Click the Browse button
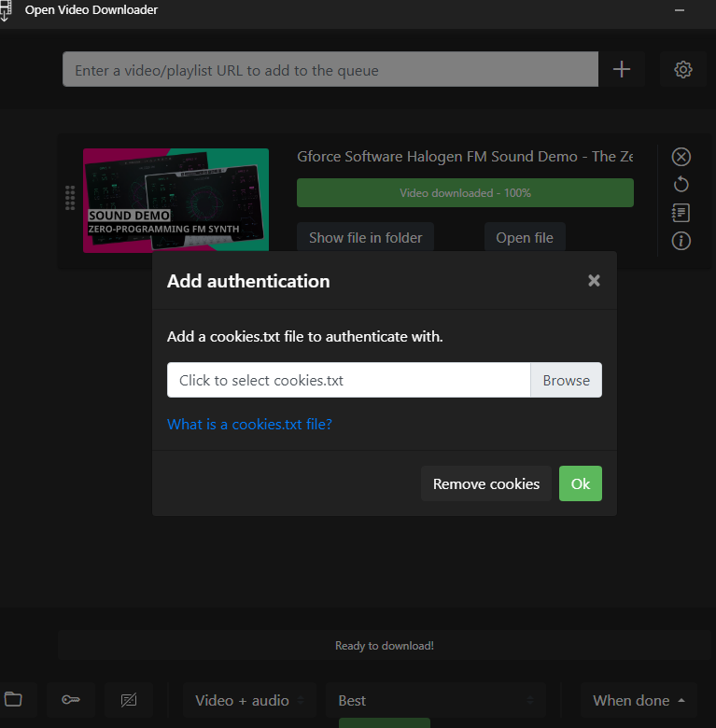The height and width of the screenshot is (728, 716). (x=566, y=380)
